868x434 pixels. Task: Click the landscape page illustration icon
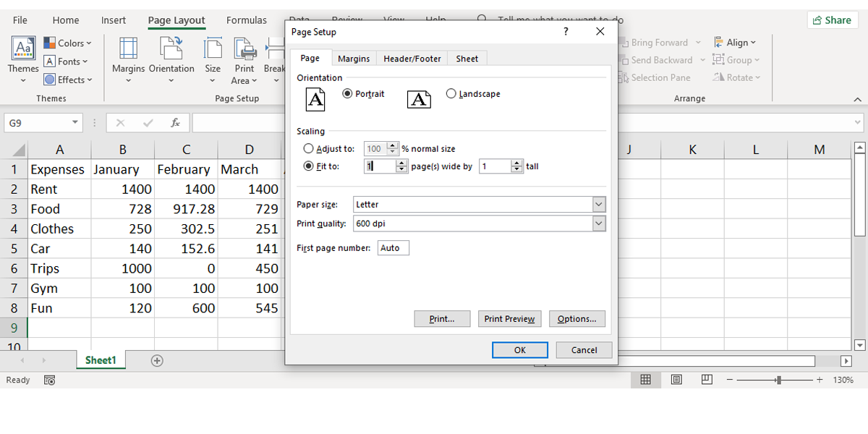[x=419, y=100]
